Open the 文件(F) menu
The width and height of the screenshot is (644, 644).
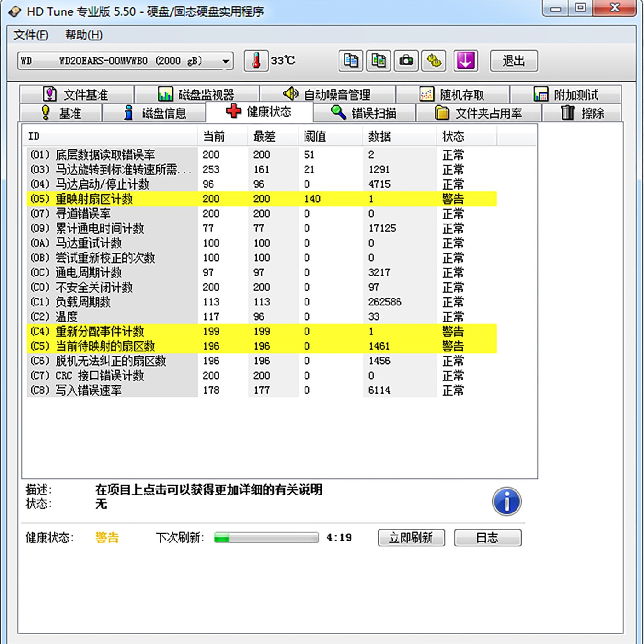(30, 35)
